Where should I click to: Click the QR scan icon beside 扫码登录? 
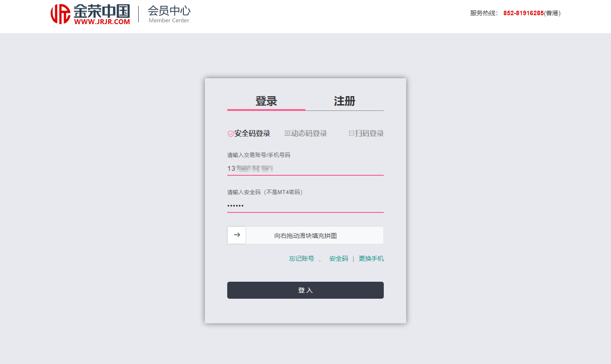click(352, 133)
